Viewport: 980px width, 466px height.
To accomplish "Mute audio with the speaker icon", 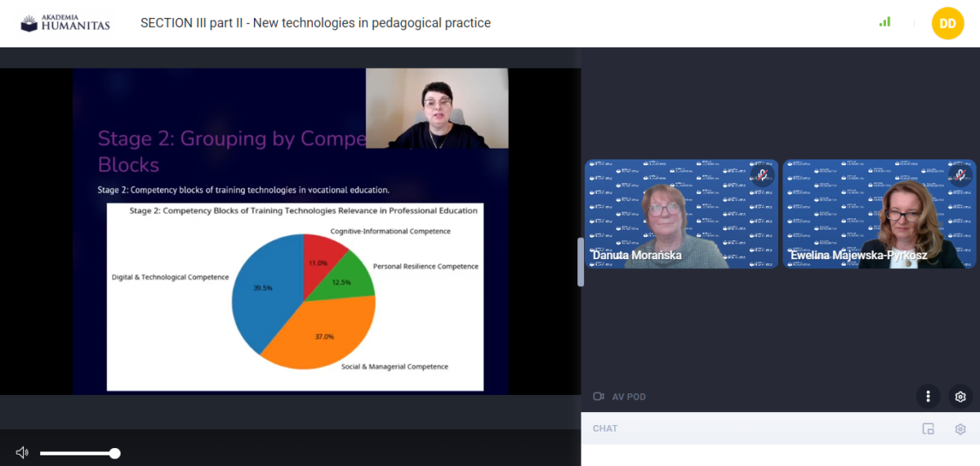I will click(x=22, y=453).
